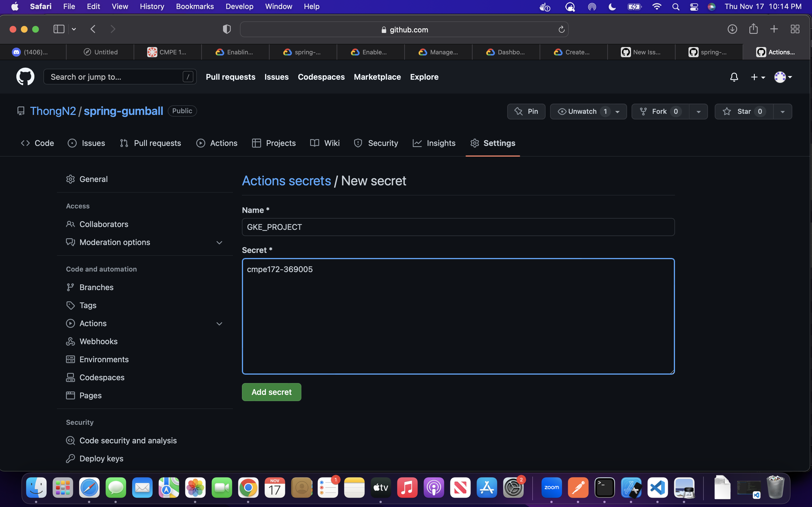
Task: Open the Star lists dropdown arrow
Action: pos(782,112)
